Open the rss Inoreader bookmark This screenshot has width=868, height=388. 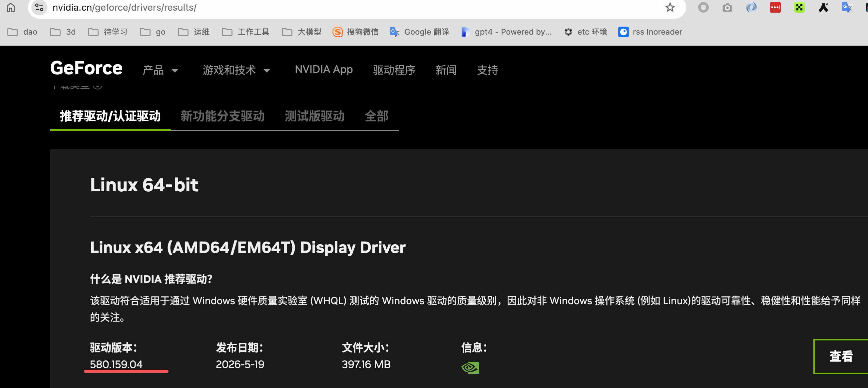650,32
